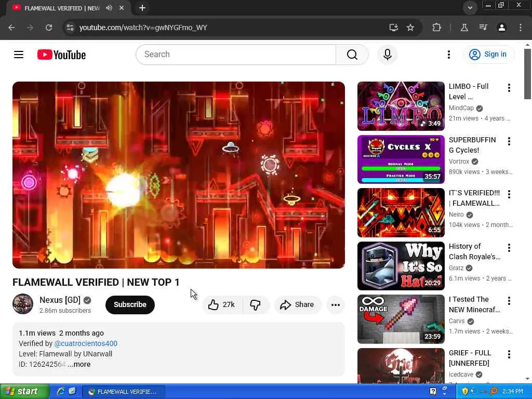The image size is (532, 399).
Task: Open the LIMBO video thumbnail
Action: tap(401, 106)
